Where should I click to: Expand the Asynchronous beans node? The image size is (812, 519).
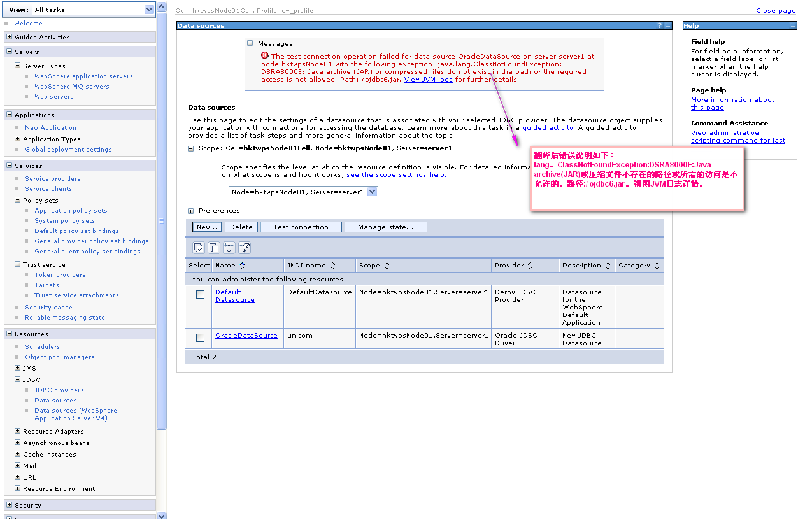pyautogui.click(x=18, y=443)
